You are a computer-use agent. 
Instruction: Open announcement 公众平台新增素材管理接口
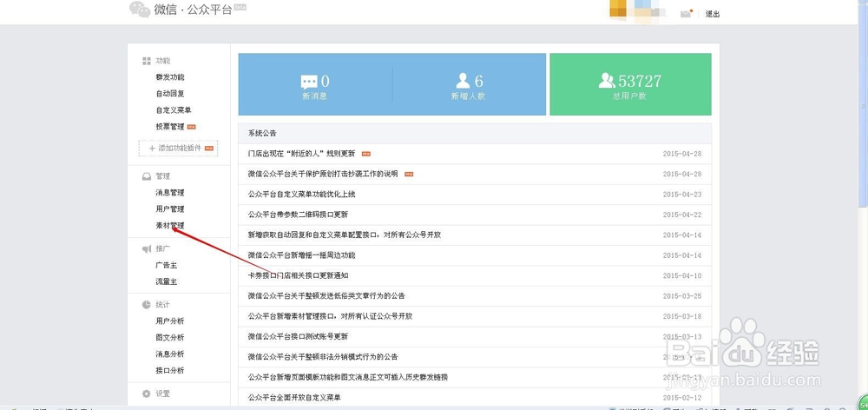(x=330, y=316)
